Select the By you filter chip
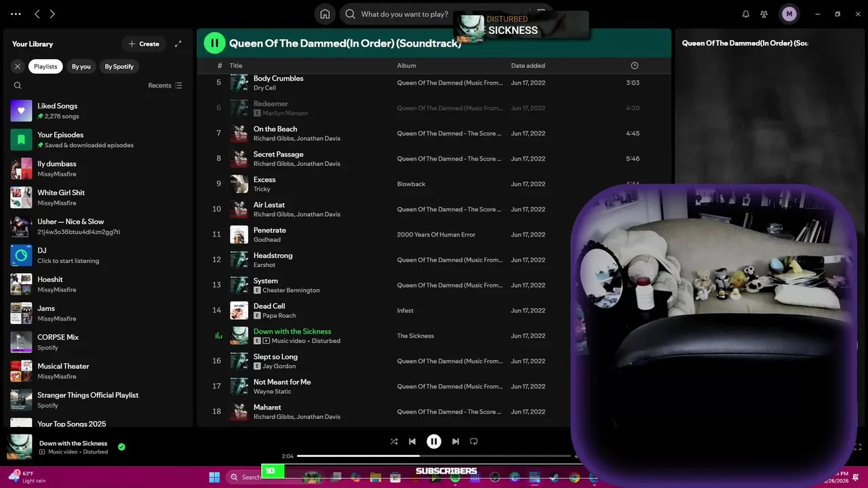The height and width of the screenshot is (488, 868). (81, 66)
